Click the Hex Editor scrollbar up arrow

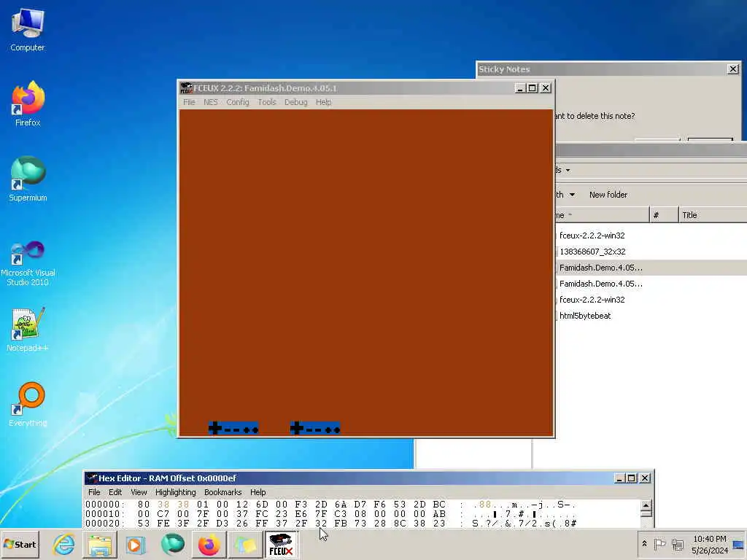point(646,505)
